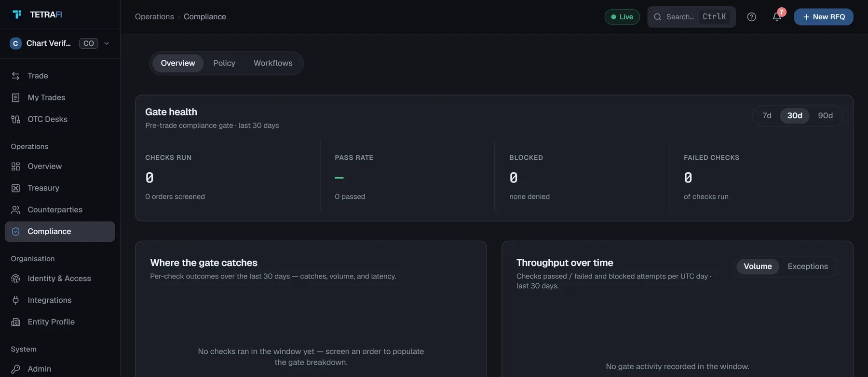This screenshot has width=868, height=377.
Task: Switch to the Policy tab
Action: pyautogui.click(x=224, y=63)
